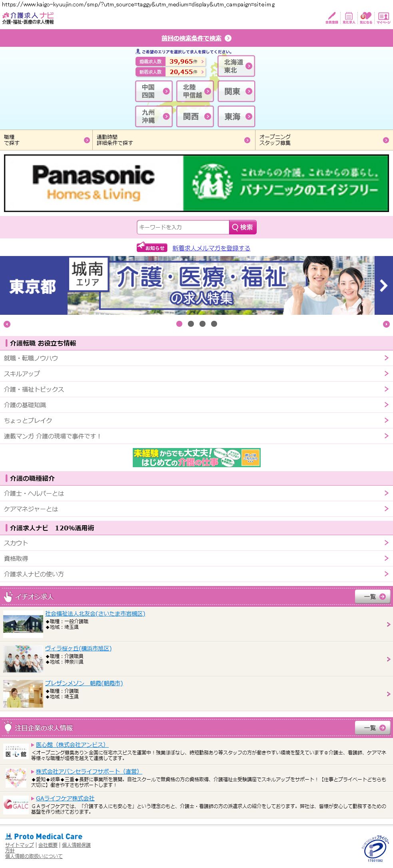Open 個人情報の取扱いについて footer link
393x868 pixels.
coord(34,856)
